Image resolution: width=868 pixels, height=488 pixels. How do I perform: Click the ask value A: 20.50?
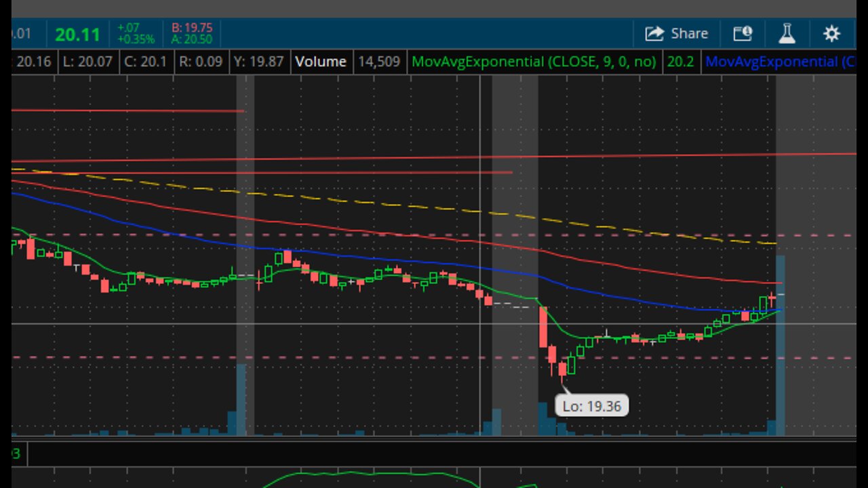(192, 39)
